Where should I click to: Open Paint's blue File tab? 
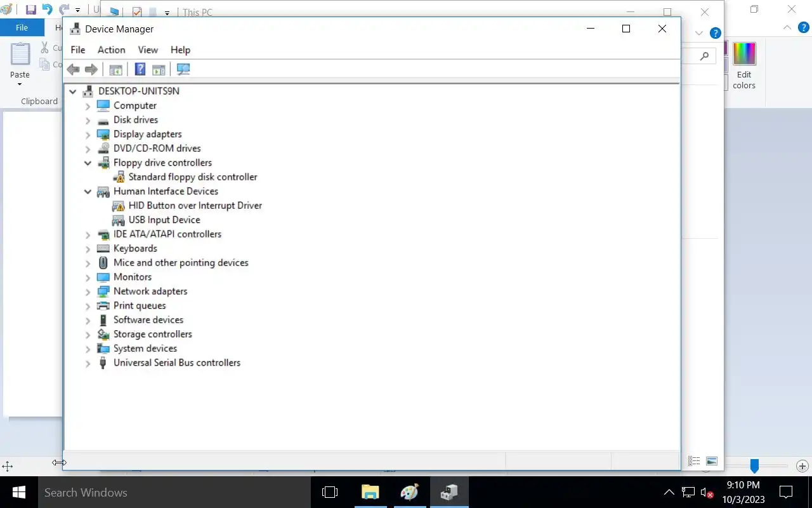tap(22, 27)
